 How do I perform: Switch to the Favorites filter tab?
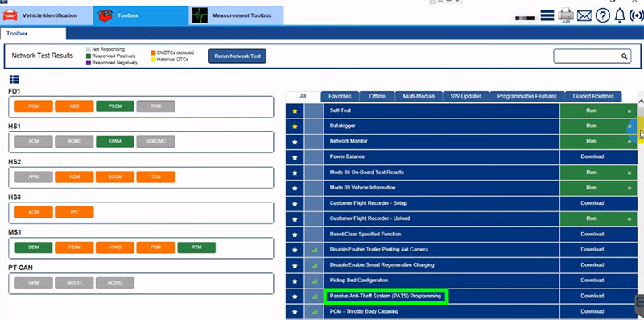pos(340,96)
